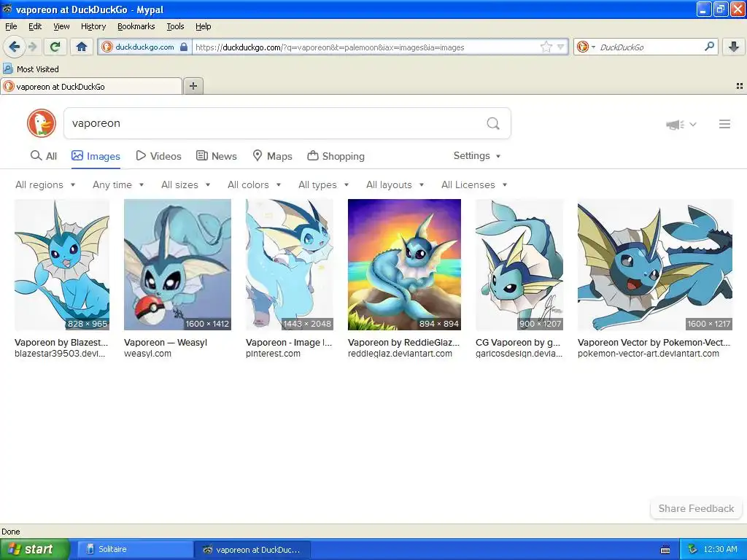Select the 'vaporeon at DuckDuckGo' browser tab
This screenshot has height=560, width=747.
coord(91,87)
